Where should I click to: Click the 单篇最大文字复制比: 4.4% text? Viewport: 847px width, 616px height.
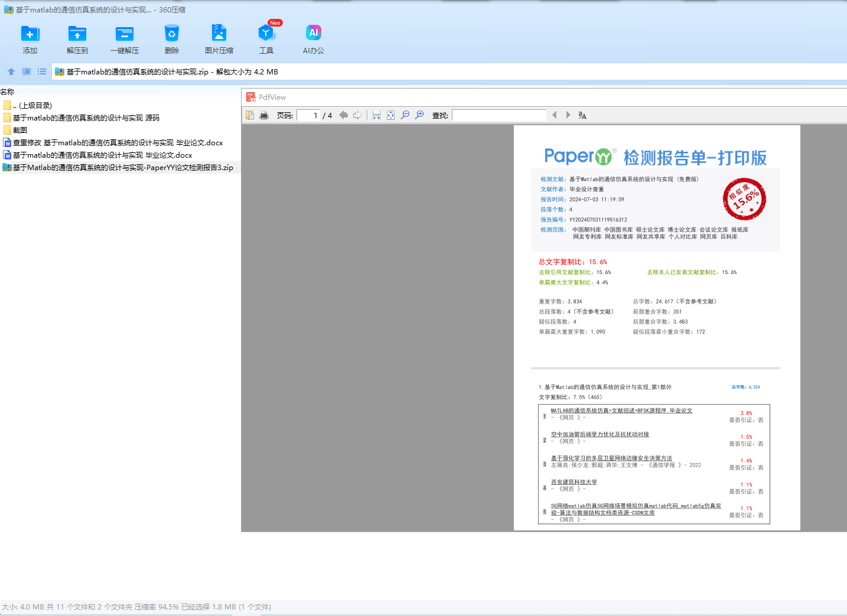[573, 282]
